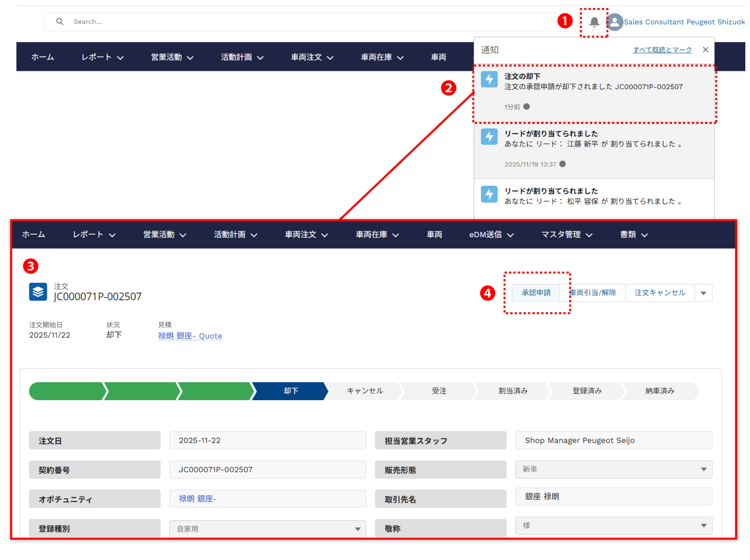Close the notification panel with X
This screenshot has height=560, width=750.
pos(705,50)
